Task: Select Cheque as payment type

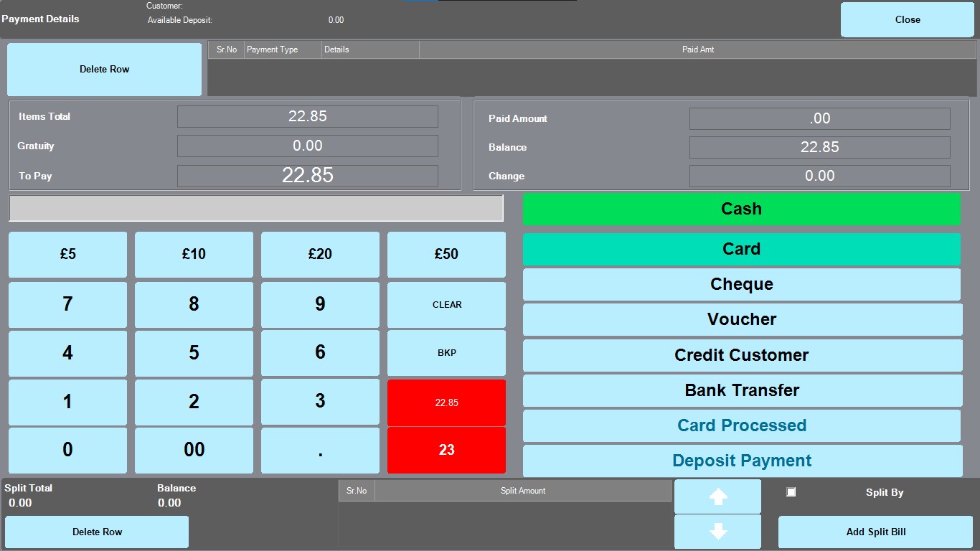Action: [741, 284]
